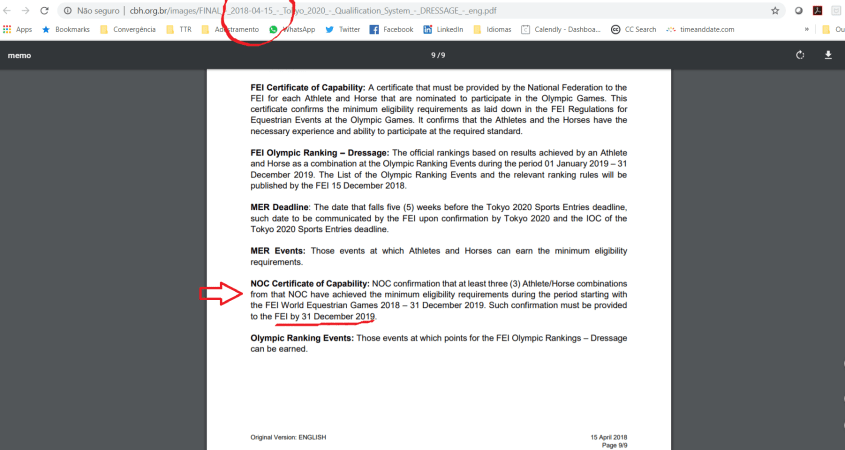This screenshot has width=845, height=450.
Task: Expand the TTR bookmarks folder
Action: tap(180, 30)
